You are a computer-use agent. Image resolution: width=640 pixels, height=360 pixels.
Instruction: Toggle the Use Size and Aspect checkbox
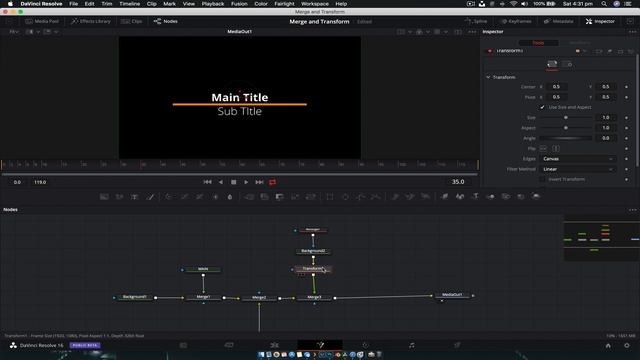pos(542,107)
